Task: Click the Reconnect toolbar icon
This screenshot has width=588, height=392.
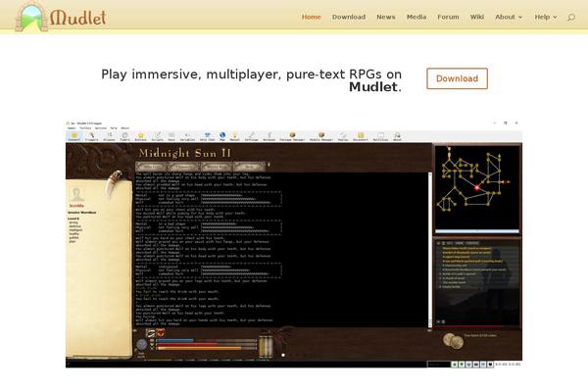Action: pyautogui.click(x=361, y=136)
